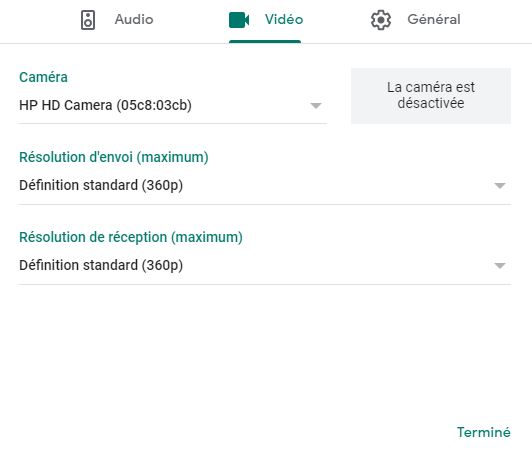
Task: Expand the Résolution de réception dropdown arrow
Action: point(500,266)
